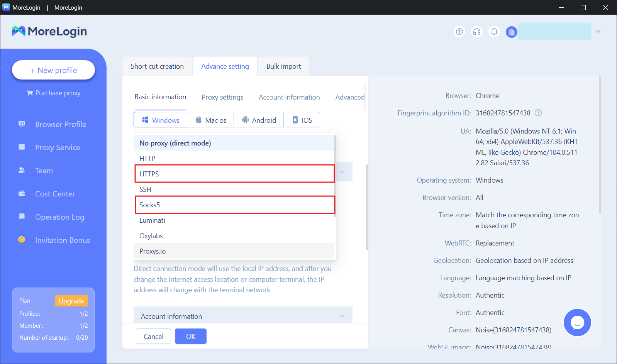Click the Proxy Service sidebar icon
This screenshot has width=617, height=364.
(x=22, y=147)
